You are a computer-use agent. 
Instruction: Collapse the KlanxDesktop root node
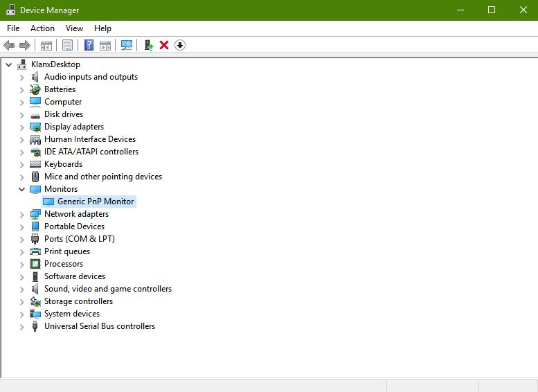[9, 64]
